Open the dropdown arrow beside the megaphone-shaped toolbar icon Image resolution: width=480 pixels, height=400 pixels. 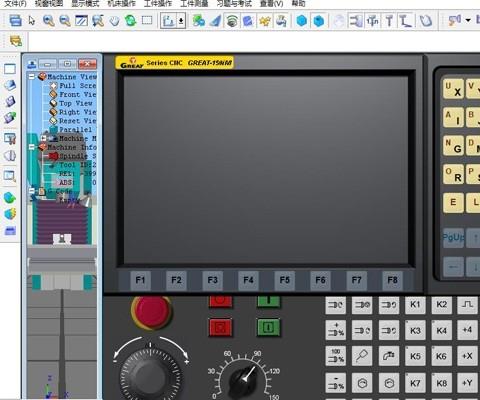click(468, 21)
